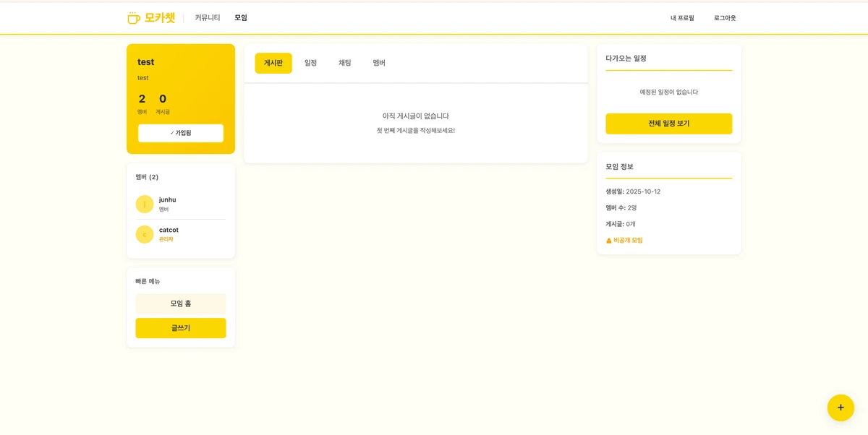Open the floating plus action button
The image size is (868, 435).
(841, 408)
